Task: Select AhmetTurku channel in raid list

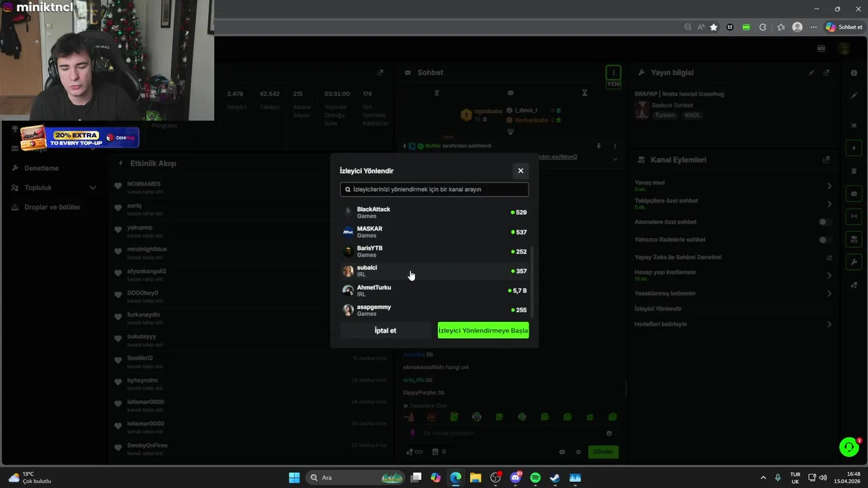Action: 434,290
